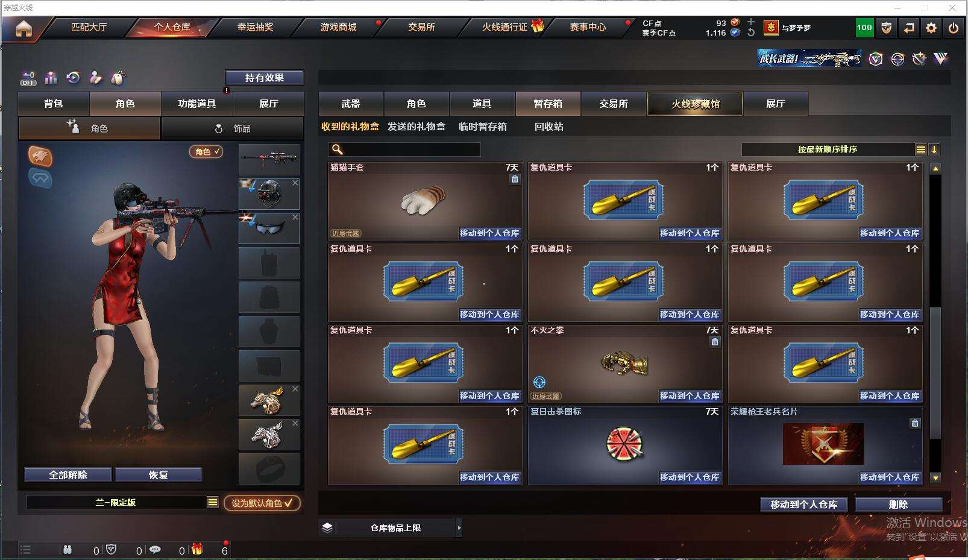This screenshot has width=968, height=560.
Task: Toggle the 角色 checkmark pill on preview
Action: pos(207,152)
